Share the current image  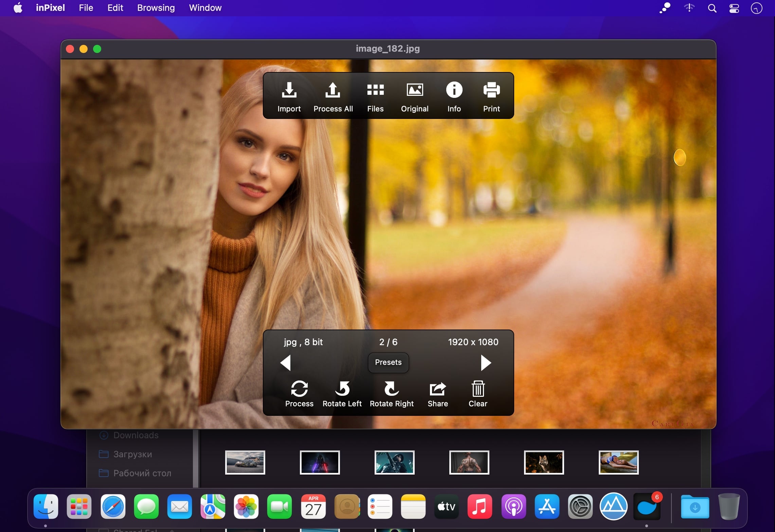[x=438, y=394]
